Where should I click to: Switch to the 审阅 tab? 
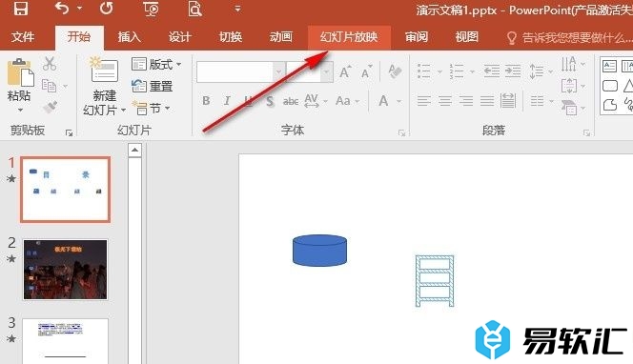click(417, 37)
